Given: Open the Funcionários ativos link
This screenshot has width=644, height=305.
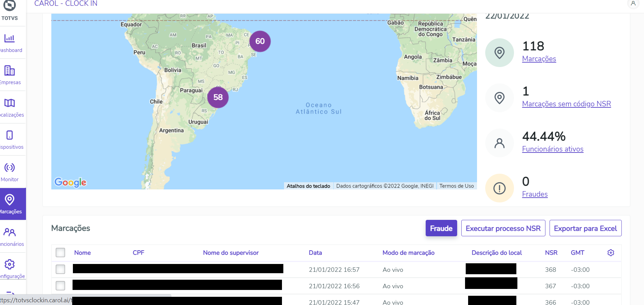Looking at the screenshot, I should pos(553,149).
